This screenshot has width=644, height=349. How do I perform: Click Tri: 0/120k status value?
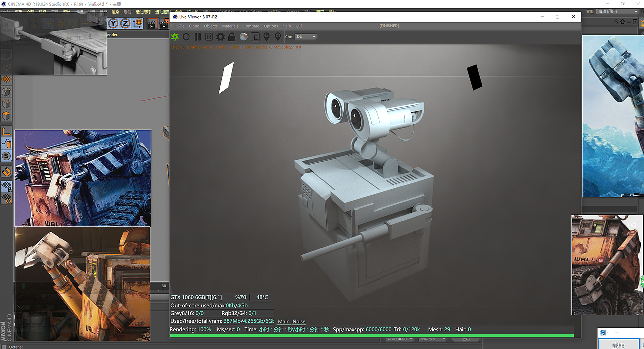407,329
